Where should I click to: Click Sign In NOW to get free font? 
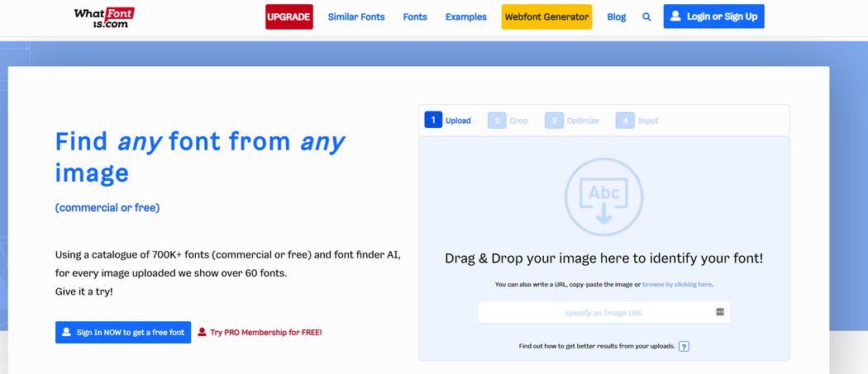pos(123,332)
